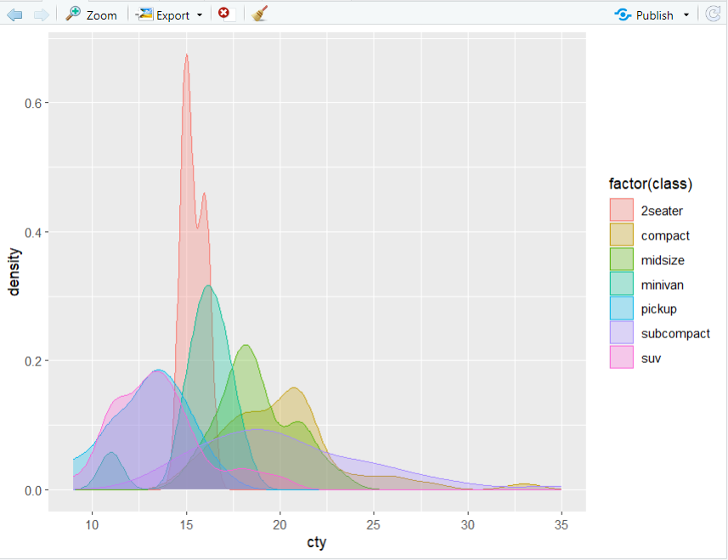The image size is (728, 560).
Task: Remove the current plot with red X
Action: tap(224, 13)
